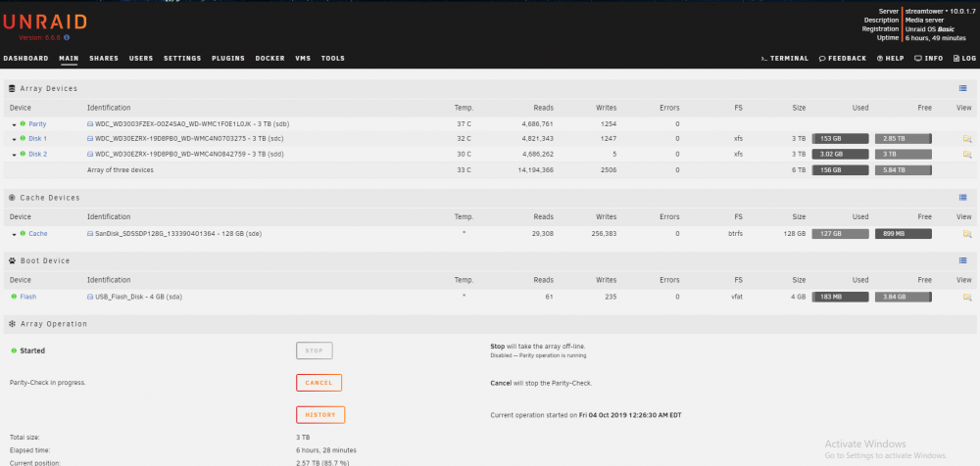
Task: Browse Disk 2 contents via folder icon
Action: [967, 154]
